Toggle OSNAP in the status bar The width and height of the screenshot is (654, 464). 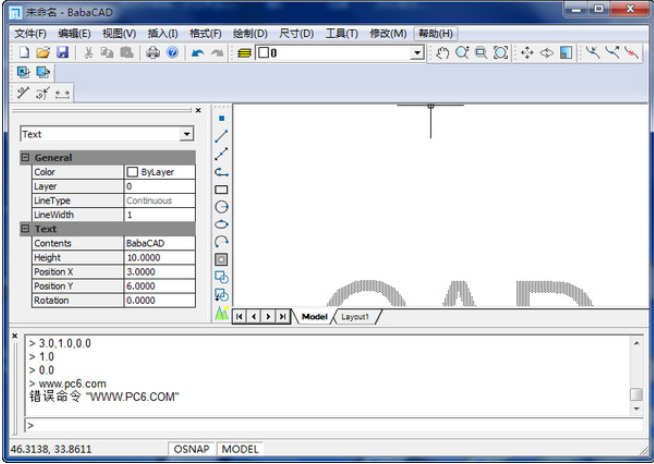(x=191, y=449)
